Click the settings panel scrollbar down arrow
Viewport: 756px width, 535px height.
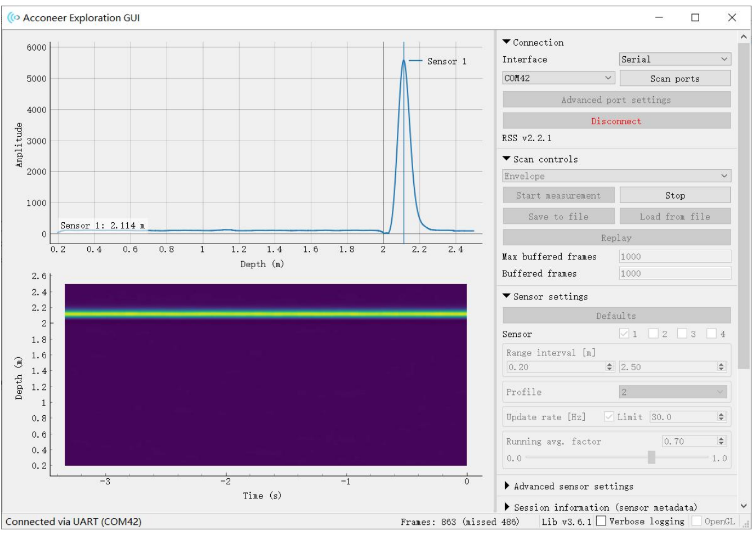tap(744, 506)
